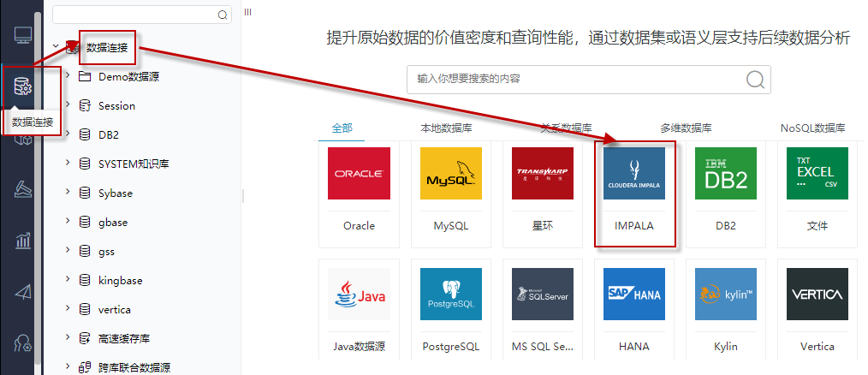Expand the Demo数据源 node
Image resolution: width=868 pixels, height=375 pixels.
tap(68, 75)
